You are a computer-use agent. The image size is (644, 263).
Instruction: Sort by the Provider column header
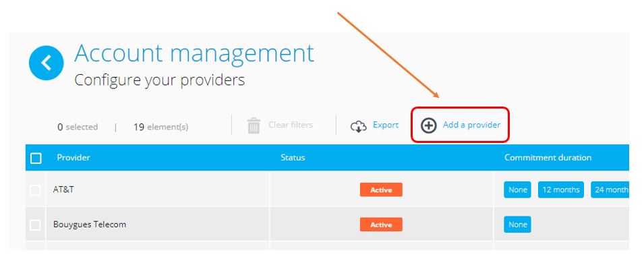pyautogui.click(x=74, y=157)
